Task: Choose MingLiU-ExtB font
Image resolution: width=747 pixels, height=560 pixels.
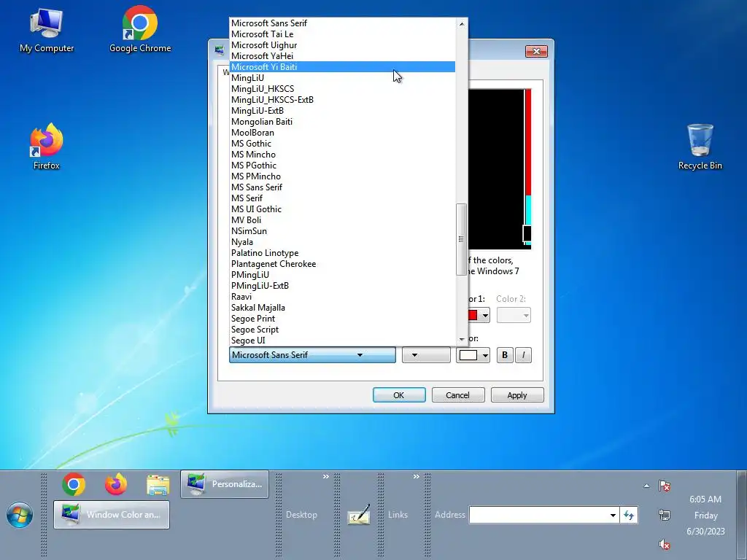Action: point(342,111)
